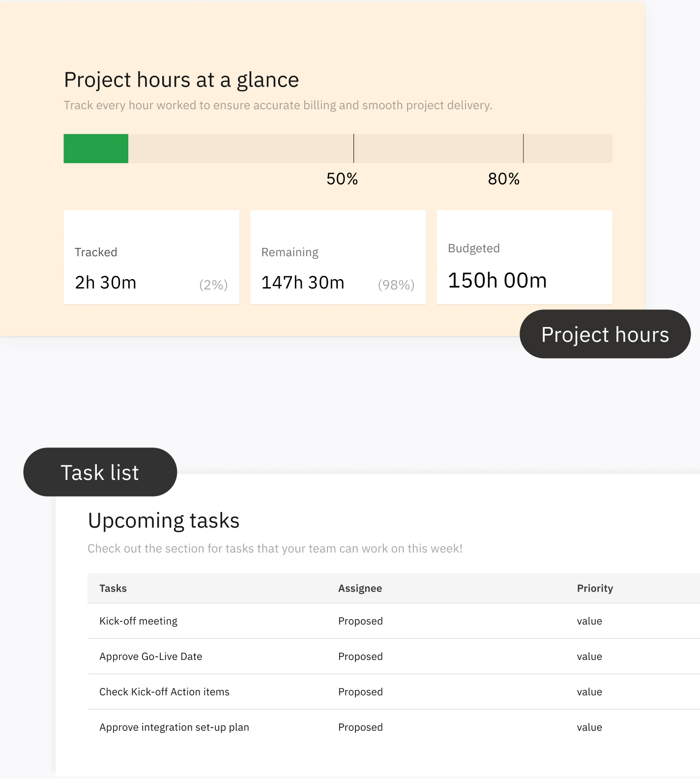Click priority value for Approve Go-Live Date

(x=589, y=657)
